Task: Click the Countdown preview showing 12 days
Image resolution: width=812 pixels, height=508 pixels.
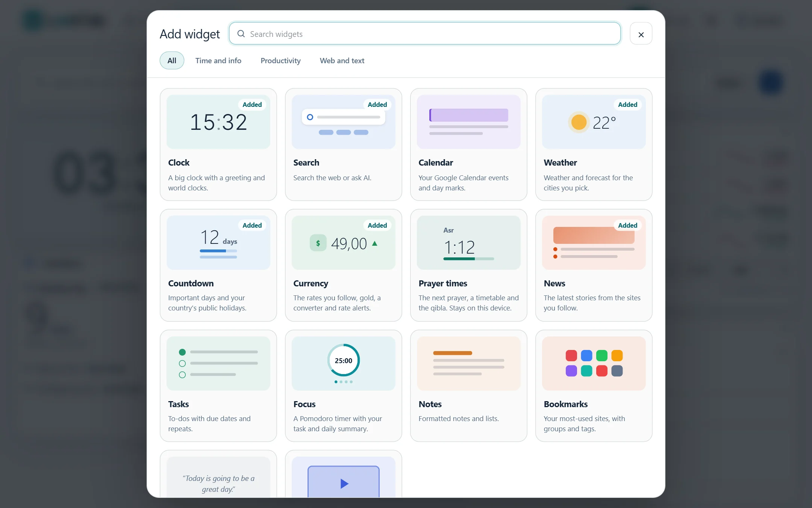Action: 218,243
